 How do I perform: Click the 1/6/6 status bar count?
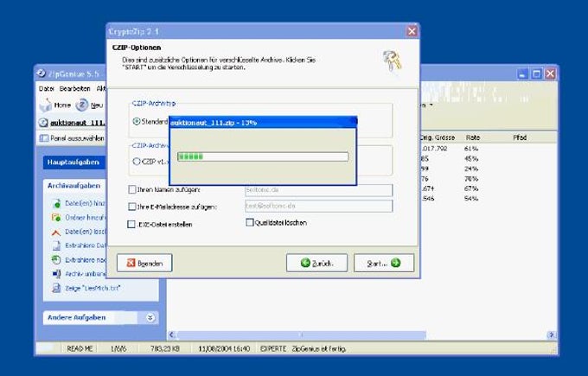(x=118, y=348)
